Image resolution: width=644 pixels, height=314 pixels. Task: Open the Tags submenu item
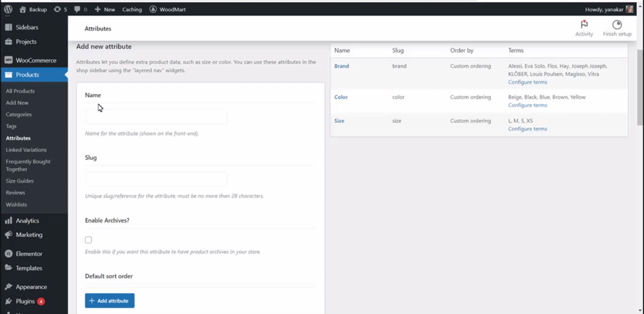[11, 126]
